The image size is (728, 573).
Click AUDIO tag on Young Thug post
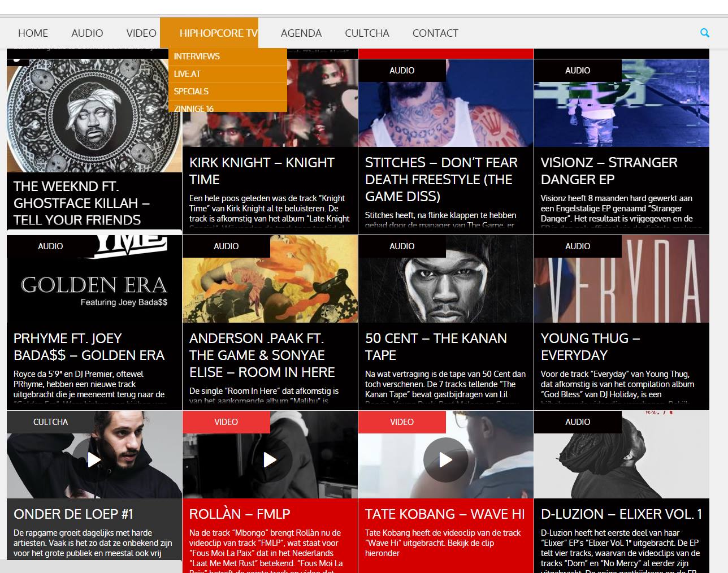(578, 246)
